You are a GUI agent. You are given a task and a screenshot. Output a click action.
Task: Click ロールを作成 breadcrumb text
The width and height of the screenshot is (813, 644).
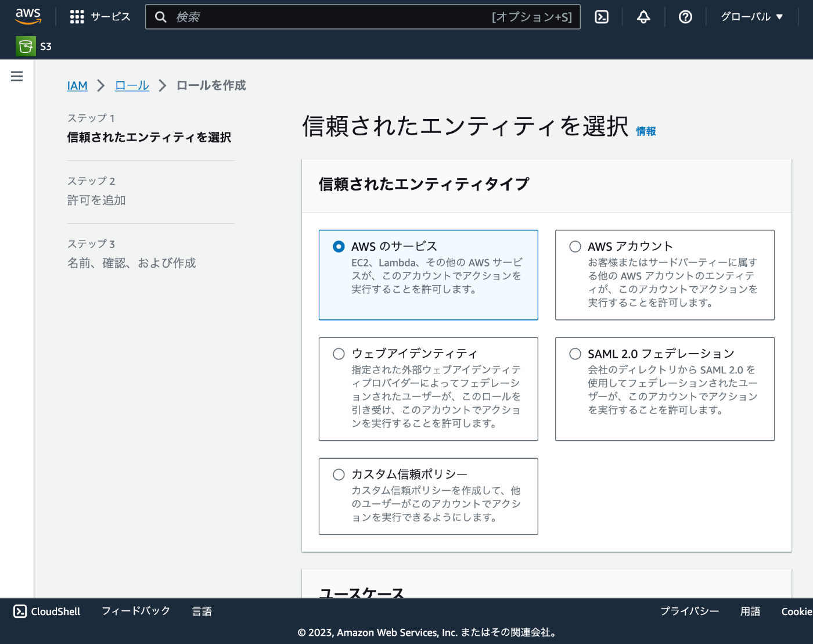pyautogui.click(x=211, y=86)
